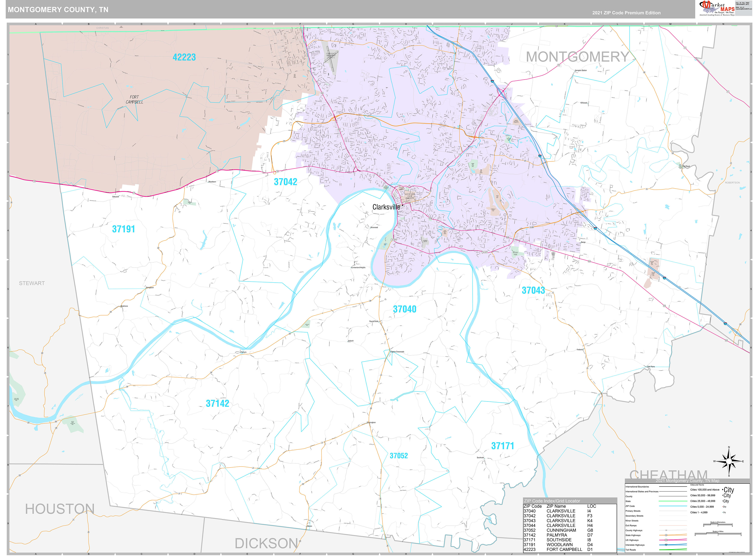Screen dimensions: 756x556
Task: Click the State Highways shield in the legend
Action: point(666,535)
